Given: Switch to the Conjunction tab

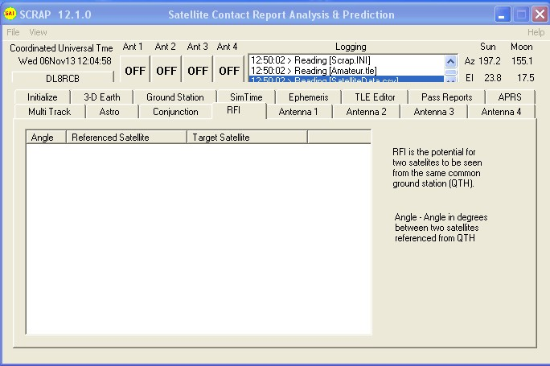Looking at the screenshot, I should (x=175, y=112).
